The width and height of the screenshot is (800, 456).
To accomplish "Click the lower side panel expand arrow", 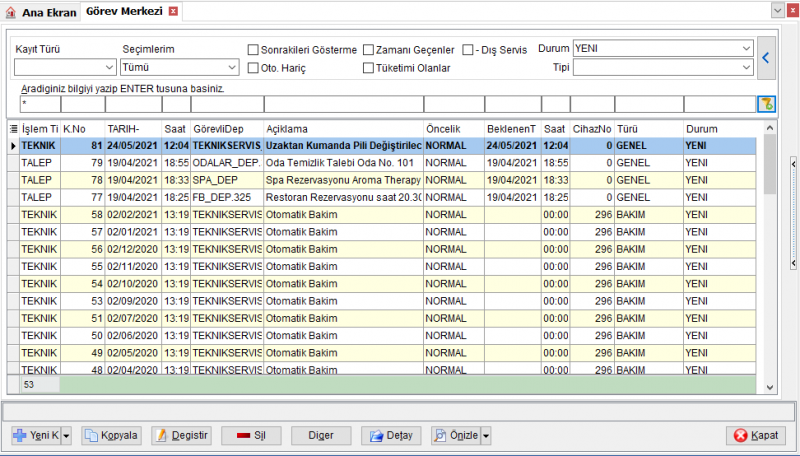I will point(793,263).
